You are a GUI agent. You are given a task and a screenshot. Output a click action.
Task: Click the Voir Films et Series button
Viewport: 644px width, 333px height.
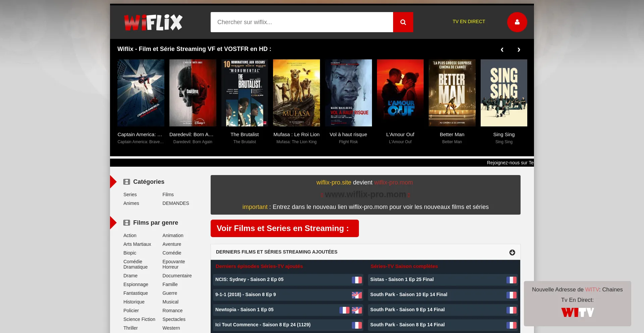pos(284,228)
